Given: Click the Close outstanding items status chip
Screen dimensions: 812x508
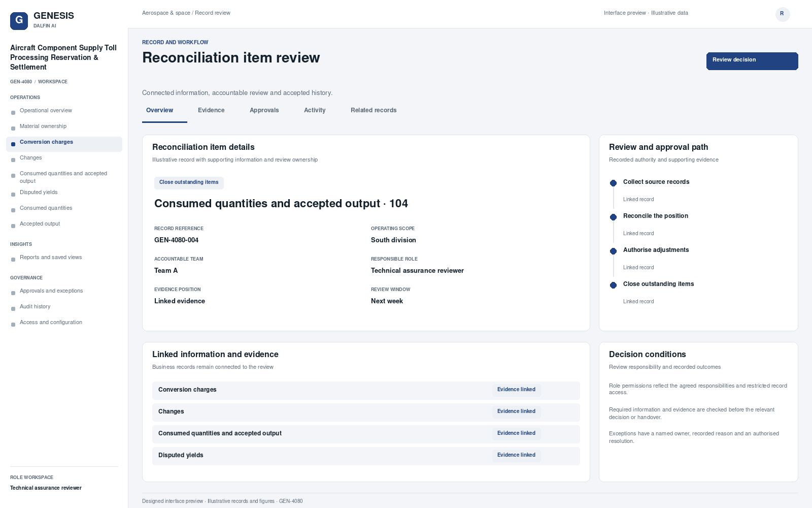Looking at the screenshot, I should point(189,182).
